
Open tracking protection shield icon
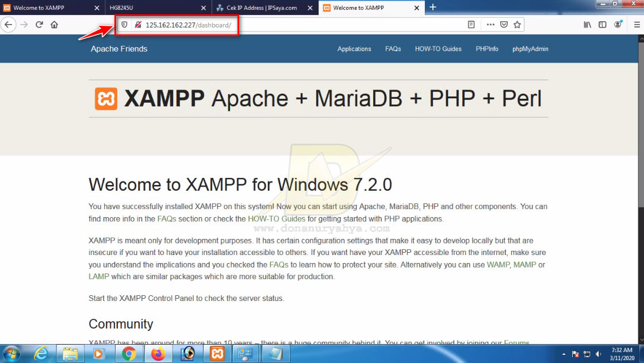tap(124, 25)
